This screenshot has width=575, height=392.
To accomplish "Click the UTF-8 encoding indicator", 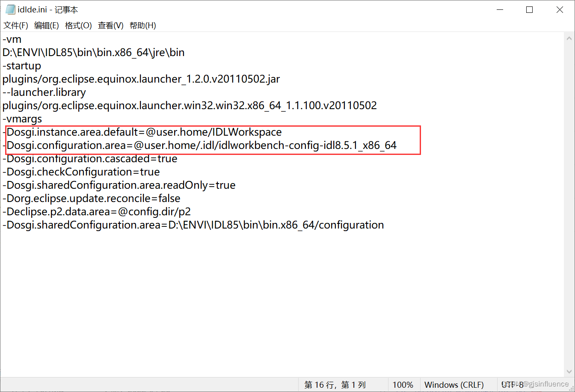I will [512, 384].
